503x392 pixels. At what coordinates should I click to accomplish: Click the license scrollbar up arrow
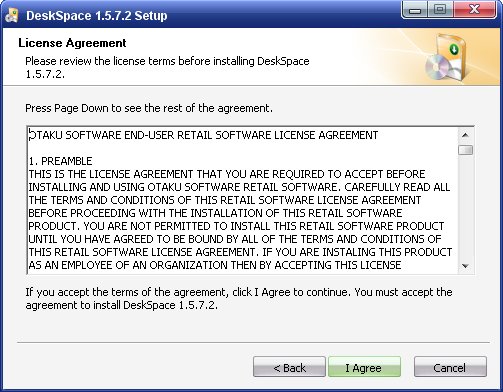coord(465,135)
